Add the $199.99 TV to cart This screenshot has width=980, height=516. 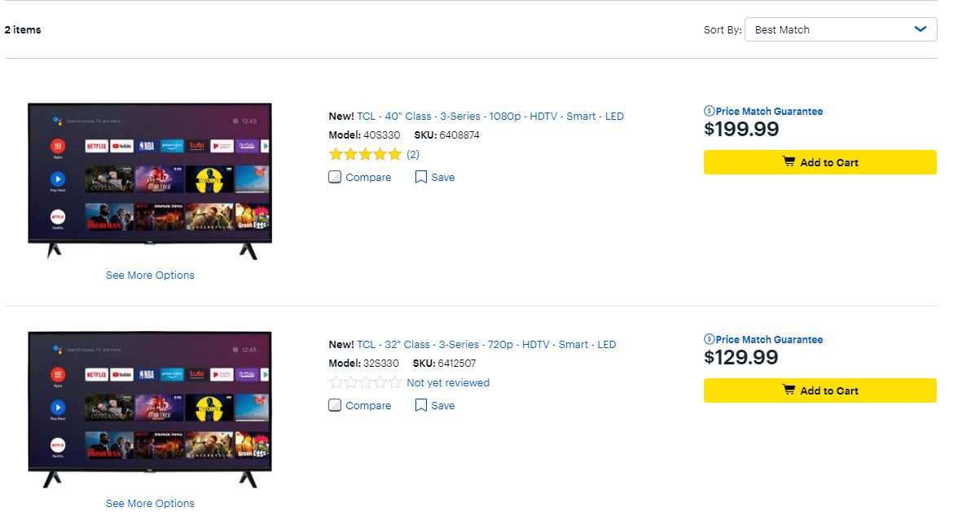[x=820, y=161]
